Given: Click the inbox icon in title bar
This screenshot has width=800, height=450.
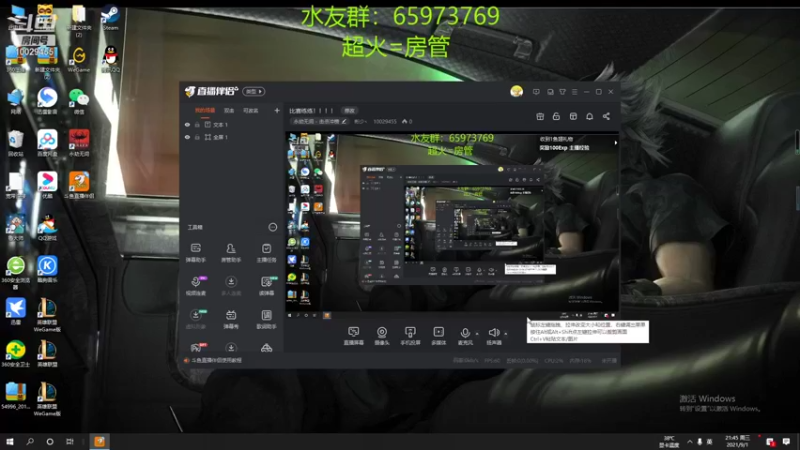Looking at the screenshot, I should (550, 92).
